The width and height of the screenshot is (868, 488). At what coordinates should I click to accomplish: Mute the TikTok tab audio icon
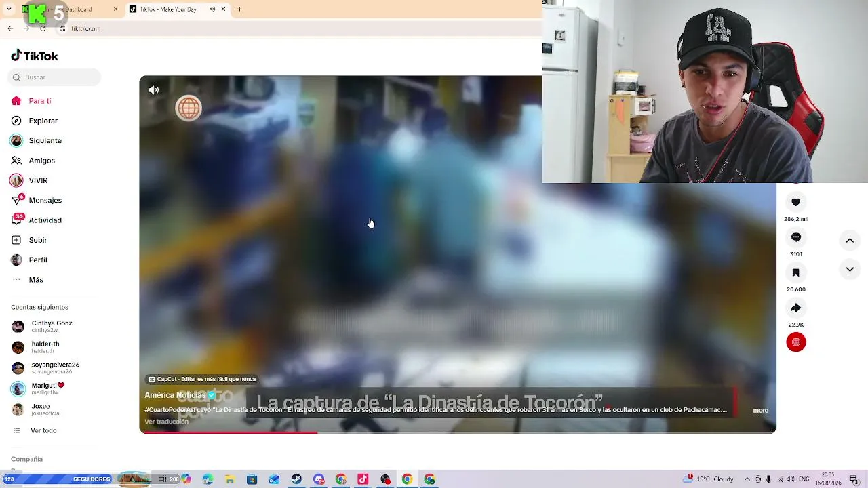pos(212,9)
